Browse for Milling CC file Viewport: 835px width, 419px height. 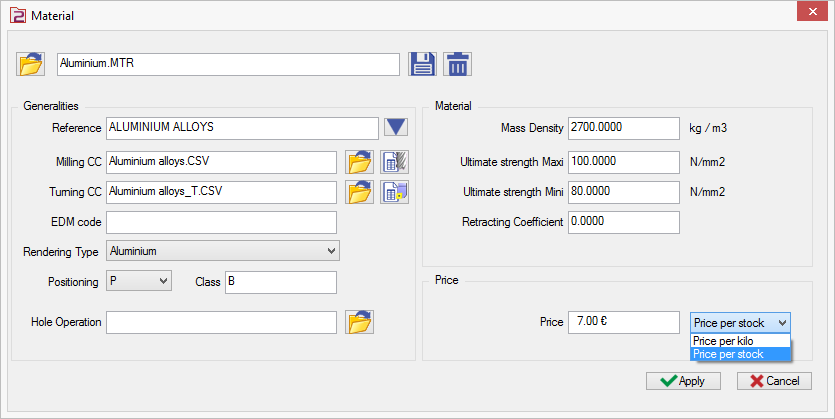pyautogui.click(x=359, y=162)
